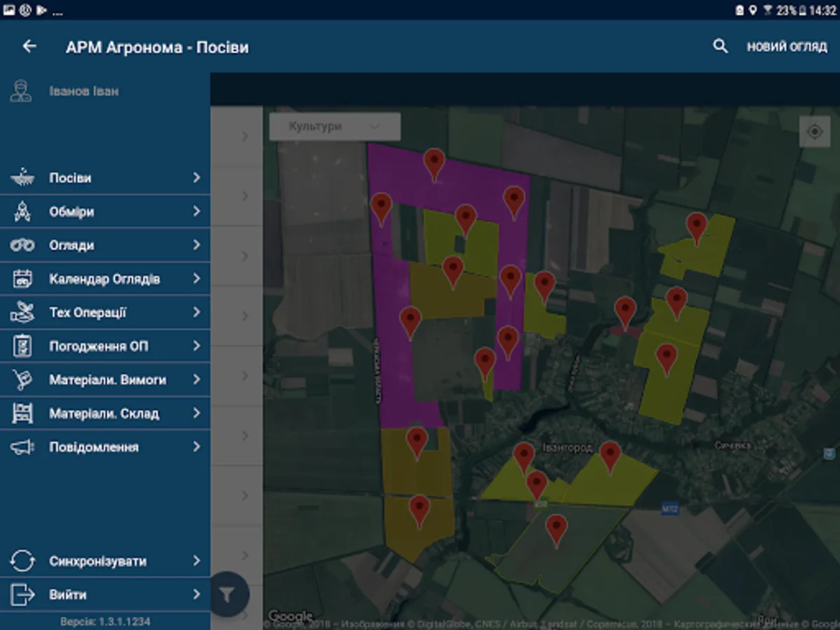Click the bottom-most pin on dark green field
Image resolution: width=840 pixels, height=630 pixels.
[556, 531]
